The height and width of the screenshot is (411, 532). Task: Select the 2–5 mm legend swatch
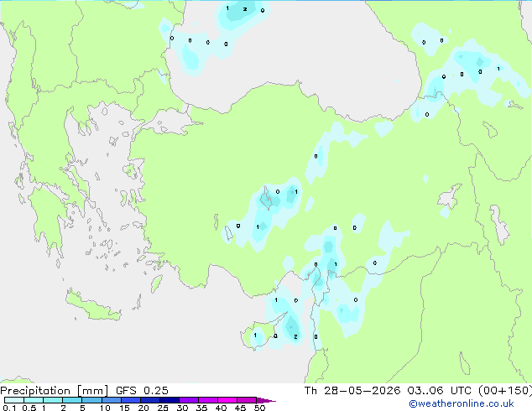click(x=72, y=400)
